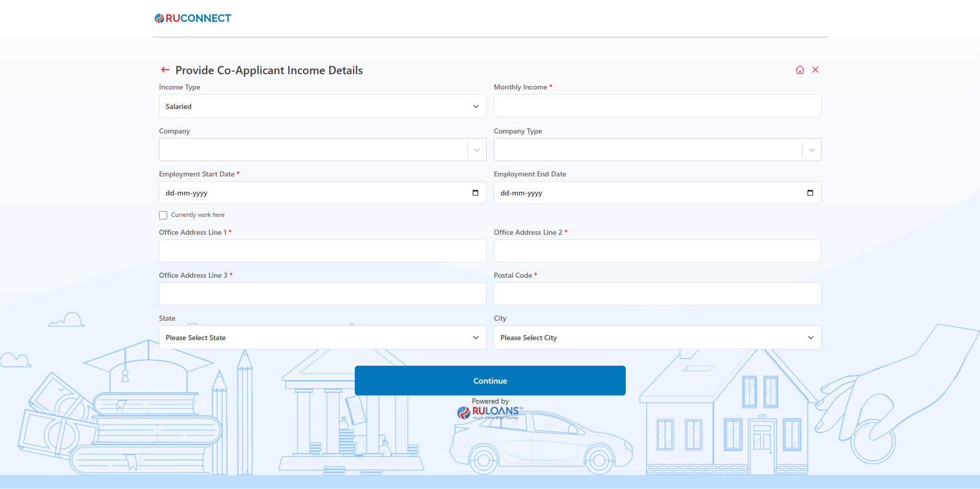980x489 pixels.
Task: Open Employment Start Date calendar picker
Action: click(x=475, y=193)
